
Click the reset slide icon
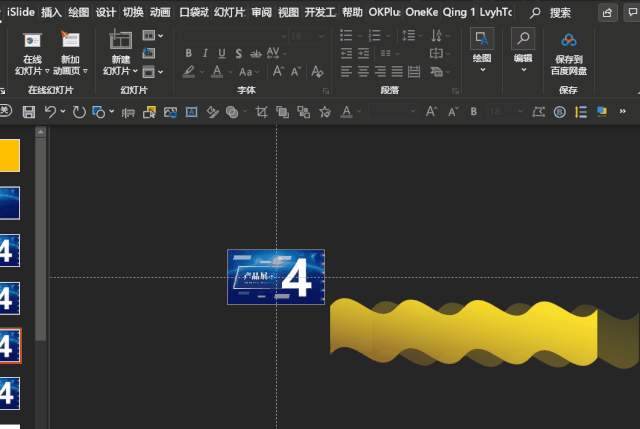pos(149,53)
